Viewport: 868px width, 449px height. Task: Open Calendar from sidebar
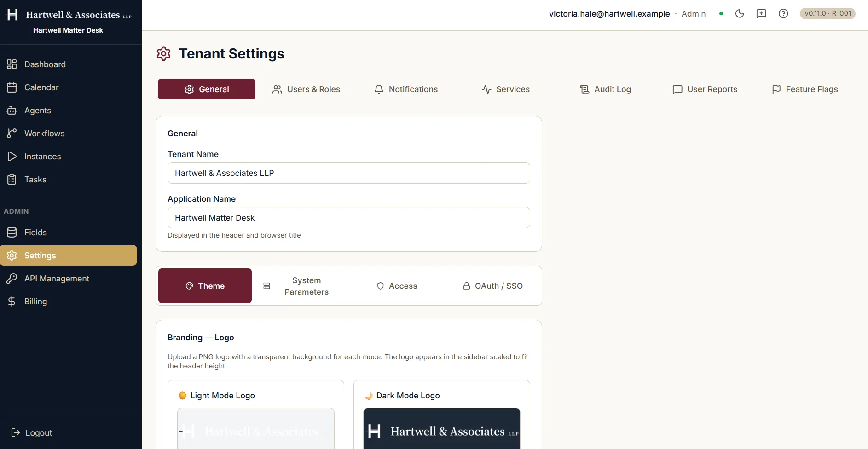tap(69, 87)
